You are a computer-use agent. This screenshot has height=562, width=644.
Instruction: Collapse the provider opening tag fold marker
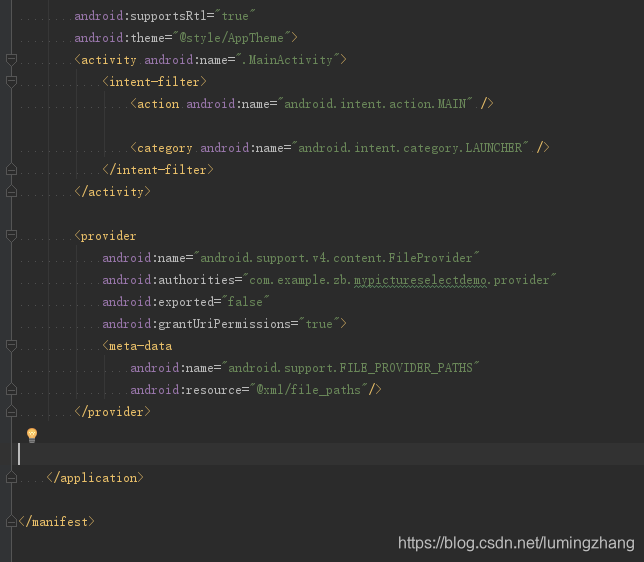click(12, 235)
